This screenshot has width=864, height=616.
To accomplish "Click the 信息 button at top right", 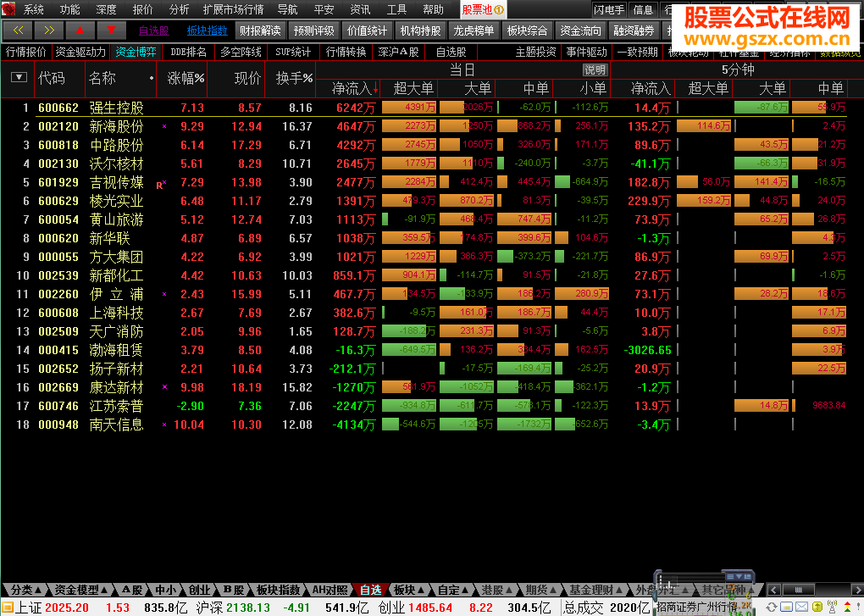I will [643, 9].
